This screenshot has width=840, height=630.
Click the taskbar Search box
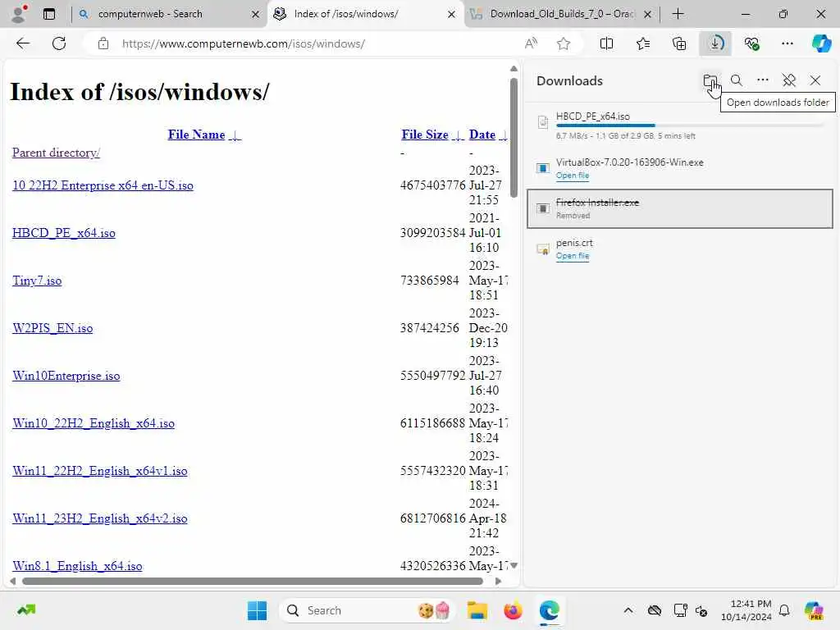click(367, 610)
